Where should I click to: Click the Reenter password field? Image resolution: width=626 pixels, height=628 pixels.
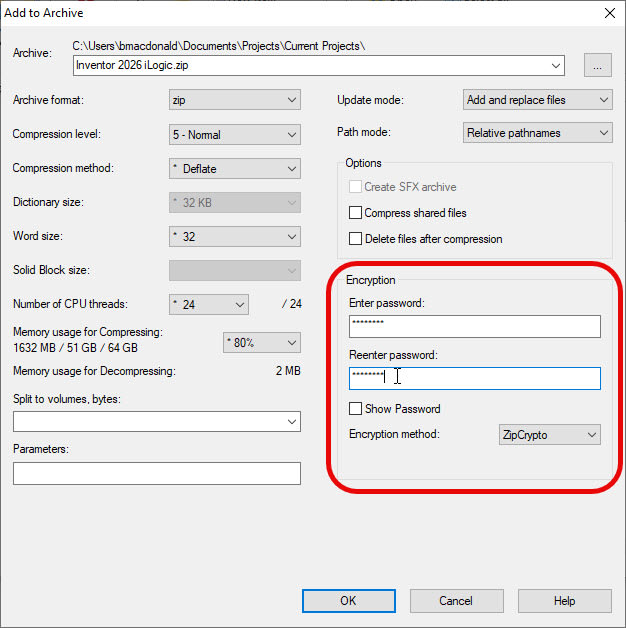(x=475, y=378)
